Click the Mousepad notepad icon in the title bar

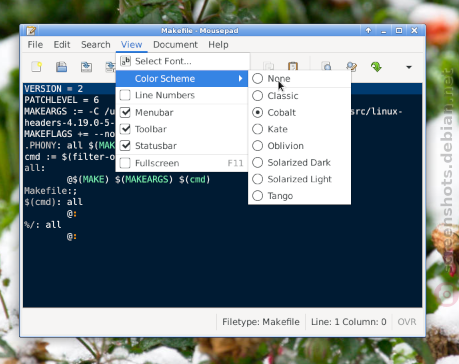click(x=31, y=31)
